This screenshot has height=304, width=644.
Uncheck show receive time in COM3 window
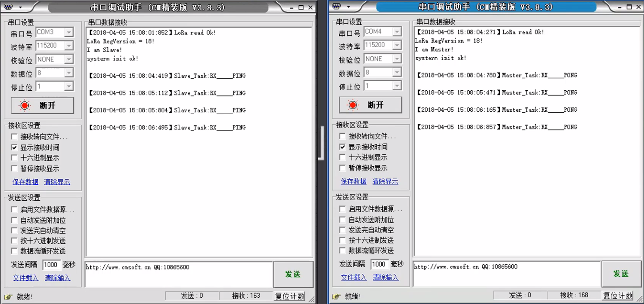point(15,147)
